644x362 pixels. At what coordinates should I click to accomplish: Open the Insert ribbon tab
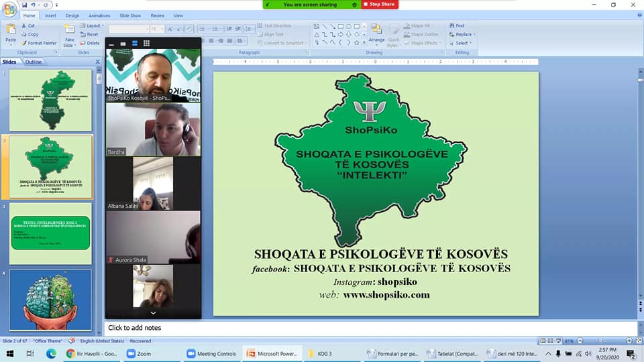pyautogui.click(x=50, y=15)
